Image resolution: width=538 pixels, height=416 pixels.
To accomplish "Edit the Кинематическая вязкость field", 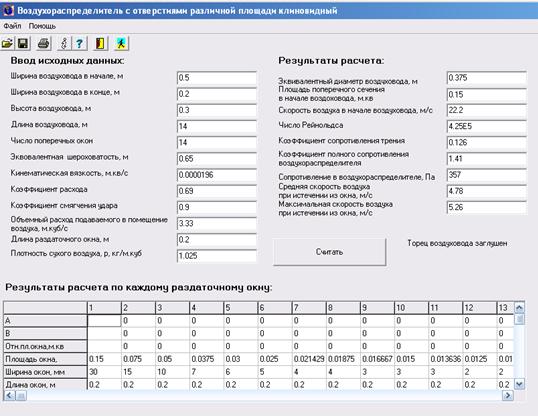I will tap(217, 175).
